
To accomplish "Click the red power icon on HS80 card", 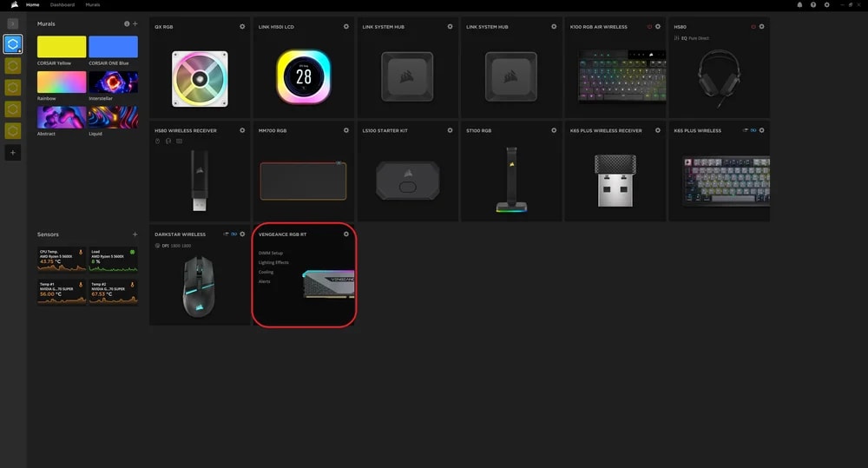I will [753, 27].
